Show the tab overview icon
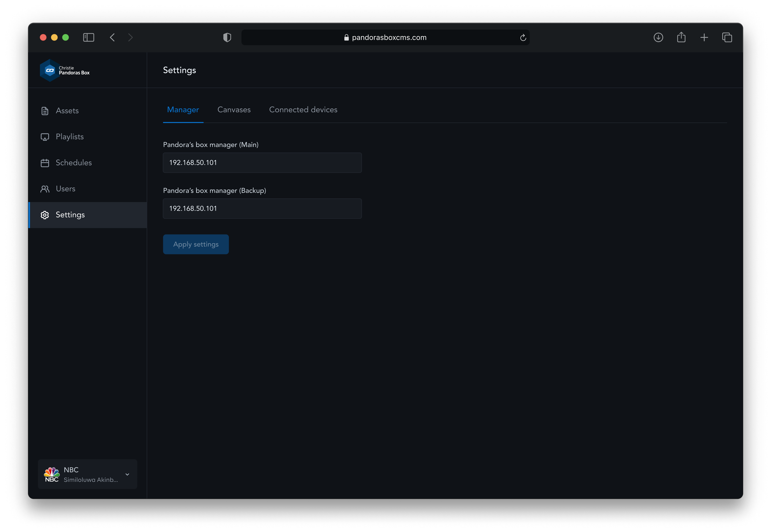The width and height of the screenshot is (771, 532). [727, 37]
